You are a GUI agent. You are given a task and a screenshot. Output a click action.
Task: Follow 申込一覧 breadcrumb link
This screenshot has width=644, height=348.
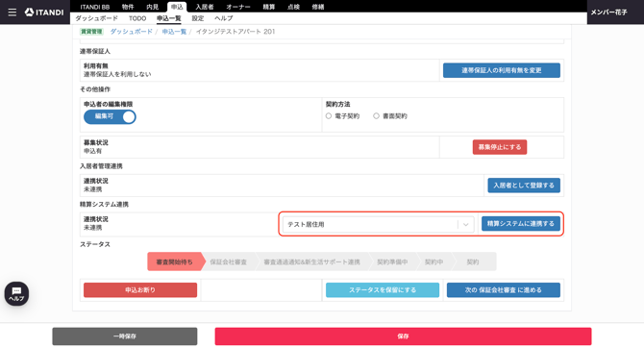(x=174, y=32)
